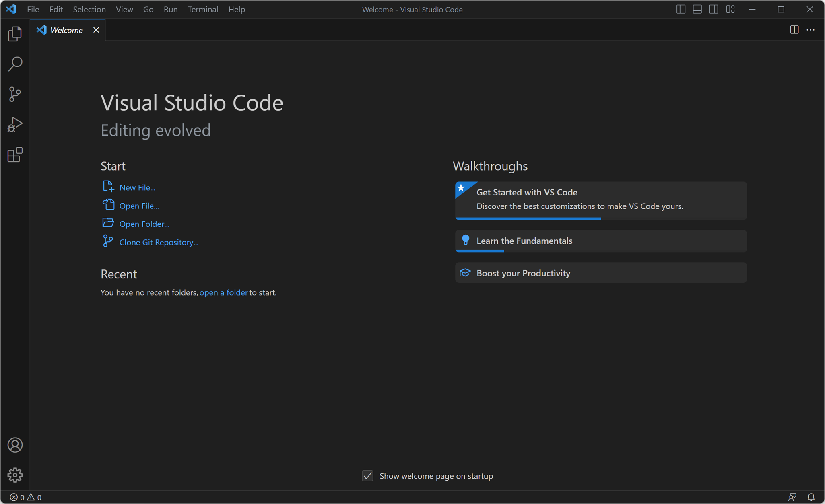This screenshot has height=504, width=825.
Task: Open the Terminal menu
Action: coord(203,9)
